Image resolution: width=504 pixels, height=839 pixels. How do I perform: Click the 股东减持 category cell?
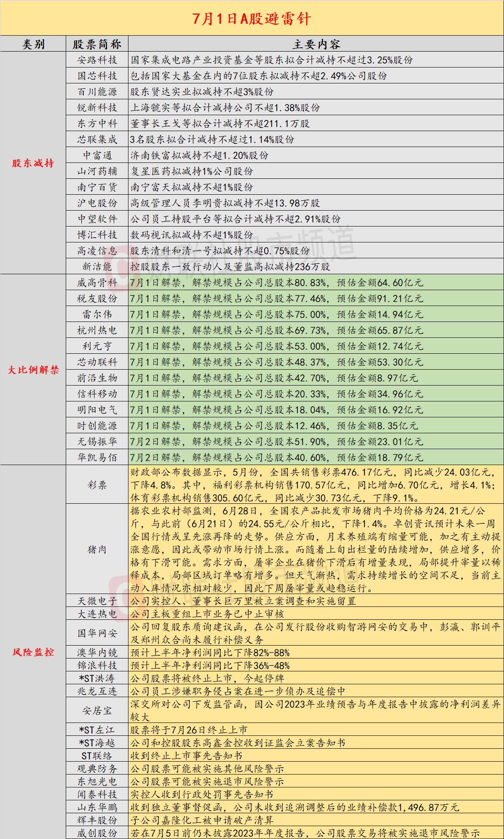(x=33, y=163)
